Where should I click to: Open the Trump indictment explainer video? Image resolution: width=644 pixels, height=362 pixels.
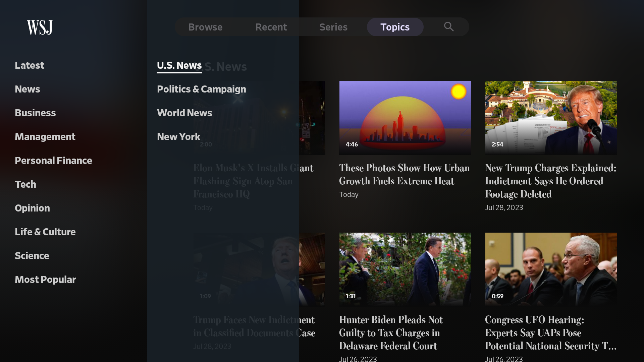pos(550,117)
